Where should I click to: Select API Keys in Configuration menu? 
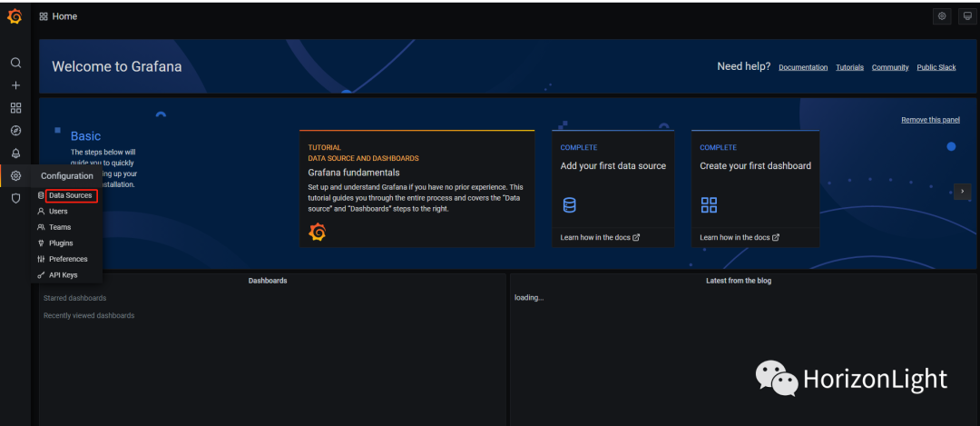(x=64, y=274)
